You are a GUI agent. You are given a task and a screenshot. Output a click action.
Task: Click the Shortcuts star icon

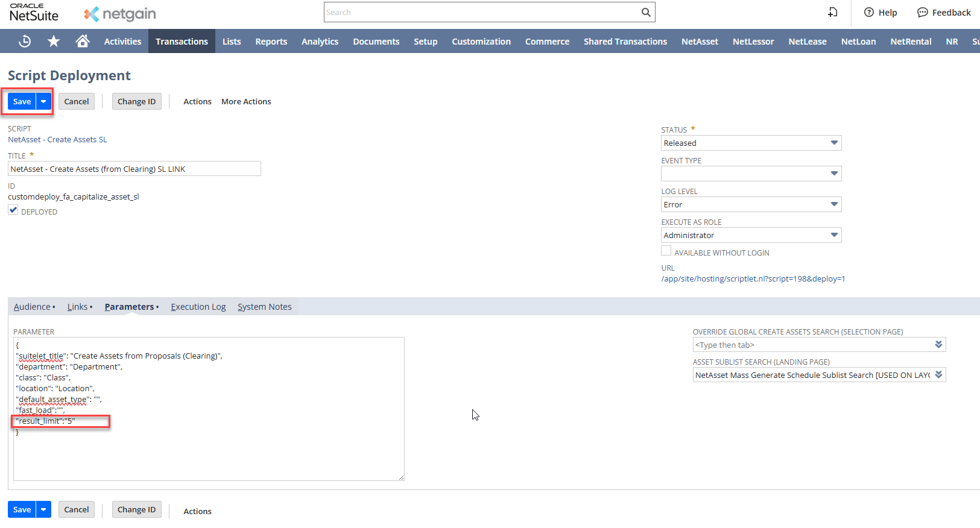coord(54,41)
